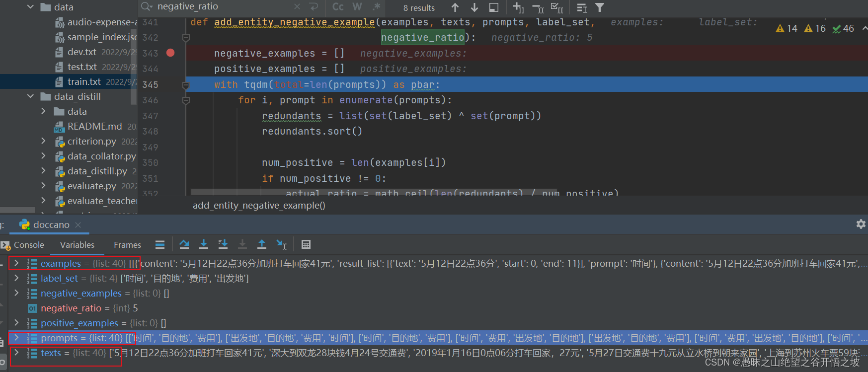Click Step Into My Code icon

pyautogui.click(x=223, y=244)
